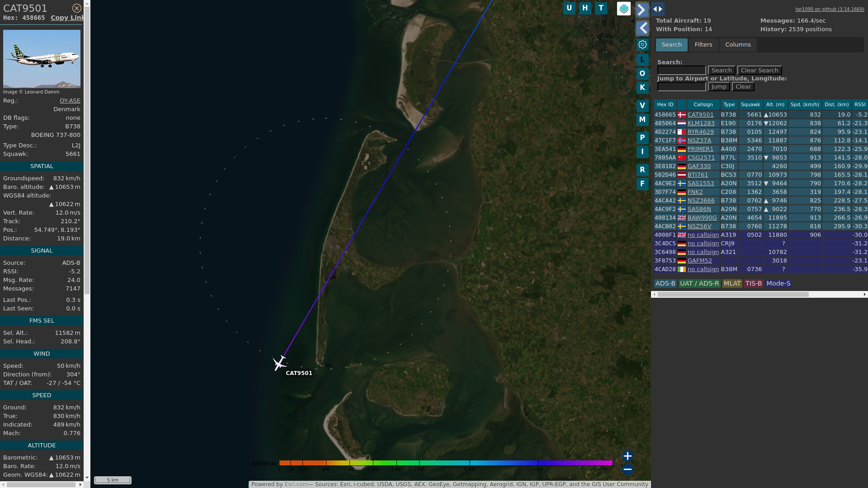Click the U map button
The height and width of the screenshot is (488, 868).
(569, 8)
